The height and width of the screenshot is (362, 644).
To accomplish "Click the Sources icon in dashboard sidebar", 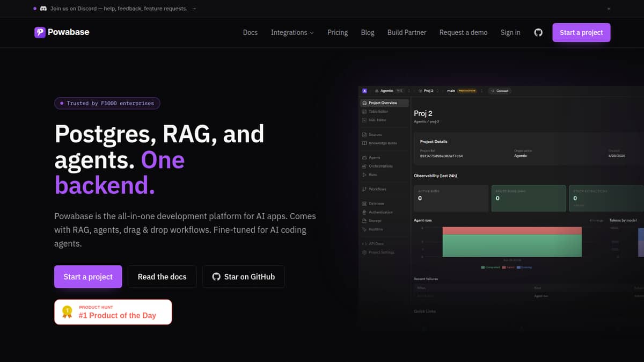I will (364, 134).
